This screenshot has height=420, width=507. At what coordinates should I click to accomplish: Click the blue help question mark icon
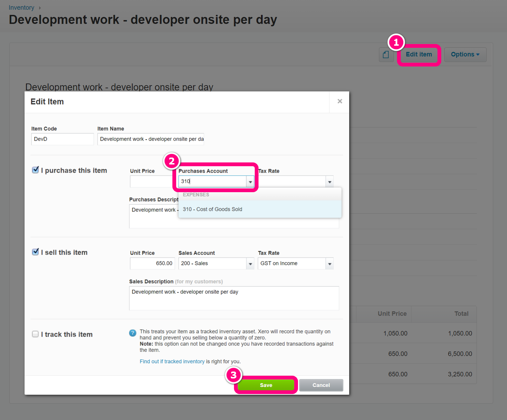point(133,333)
